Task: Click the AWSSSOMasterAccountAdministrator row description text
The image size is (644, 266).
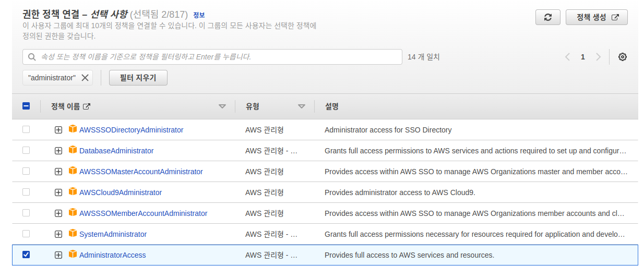Action: point(475,172)
